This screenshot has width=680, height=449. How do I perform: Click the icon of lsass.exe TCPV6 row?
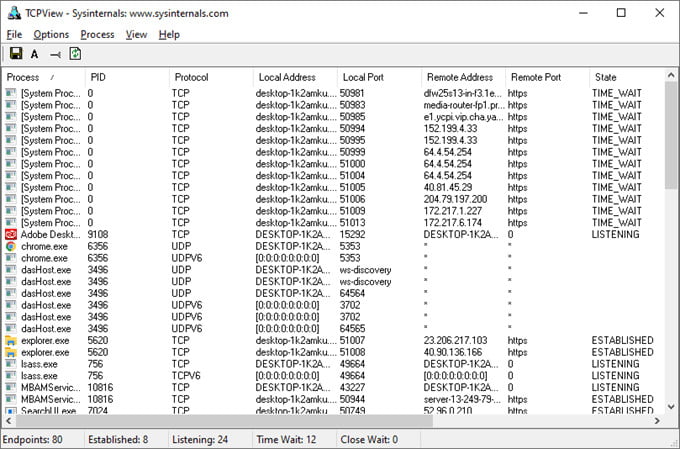[x=11, y=376]
